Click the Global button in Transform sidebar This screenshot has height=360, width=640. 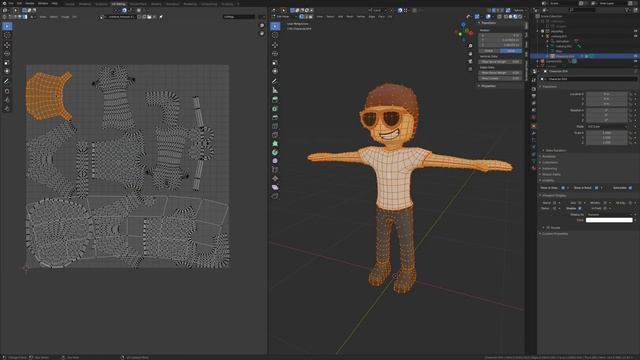tap(489, 51)
